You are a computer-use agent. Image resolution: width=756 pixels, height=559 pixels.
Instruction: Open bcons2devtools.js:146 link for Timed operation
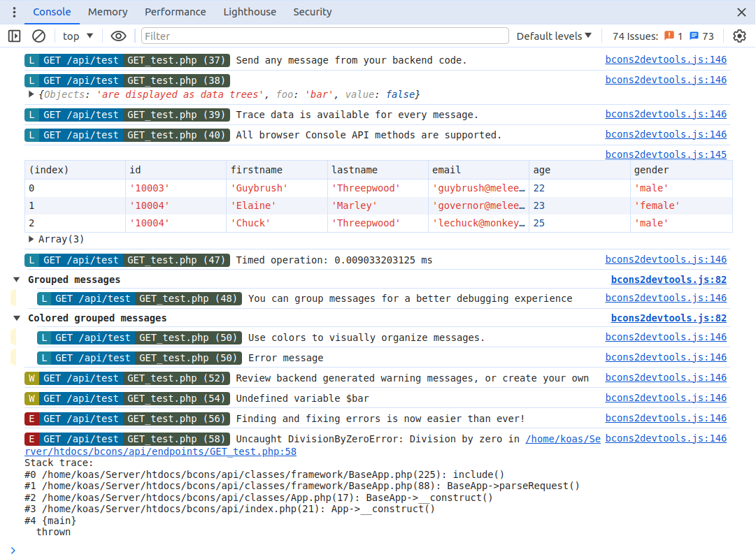tap(666, 259)
